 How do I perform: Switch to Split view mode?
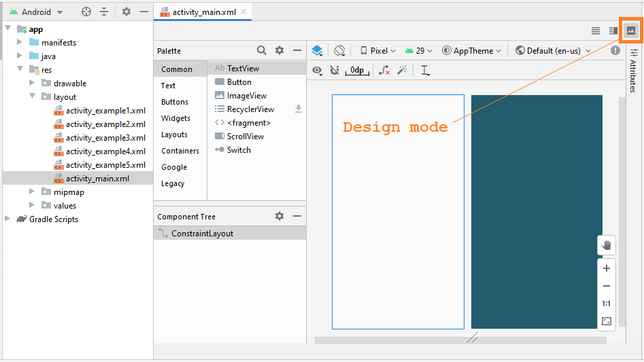coord(613,31)
